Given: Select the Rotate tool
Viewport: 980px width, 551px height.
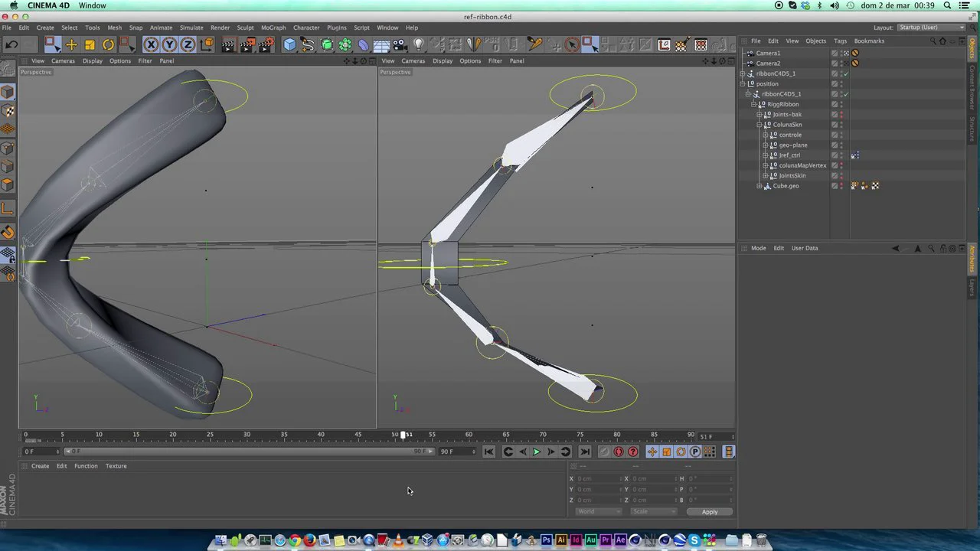Looking at the screenshot, I should click(108, 45).
